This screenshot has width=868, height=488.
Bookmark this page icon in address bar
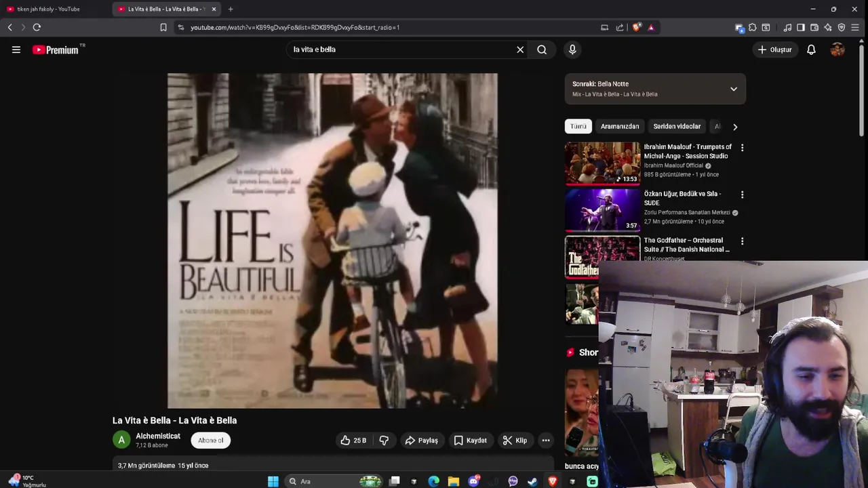163,28
